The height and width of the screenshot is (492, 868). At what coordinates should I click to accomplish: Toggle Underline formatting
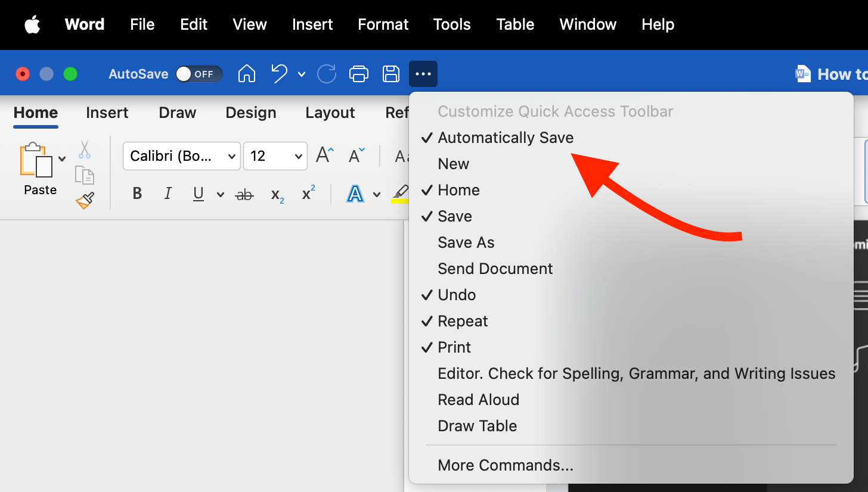pos(199,194)
